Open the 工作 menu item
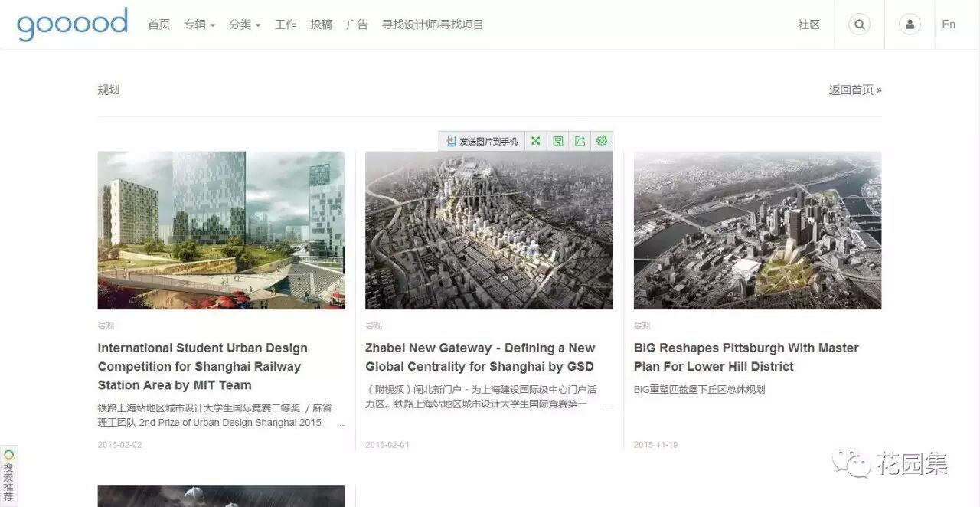Viewport: 980px width, 507px height. pyautogui.click(x=286, y=25)
